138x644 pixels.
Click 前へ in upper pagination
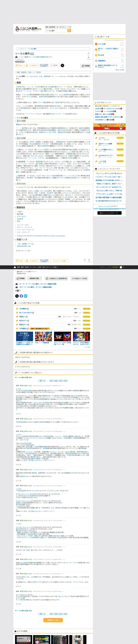pyautogui.click(x=41, y=381)
